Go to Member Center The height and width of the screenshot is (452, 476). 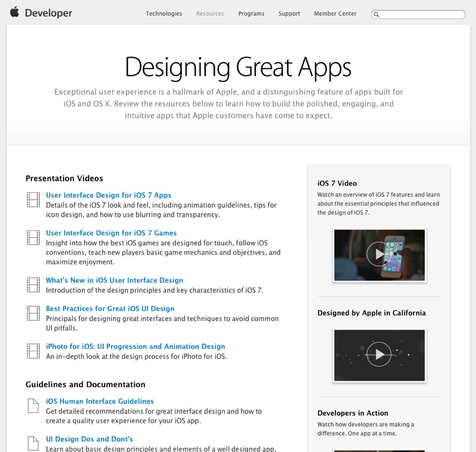point(335,14)
